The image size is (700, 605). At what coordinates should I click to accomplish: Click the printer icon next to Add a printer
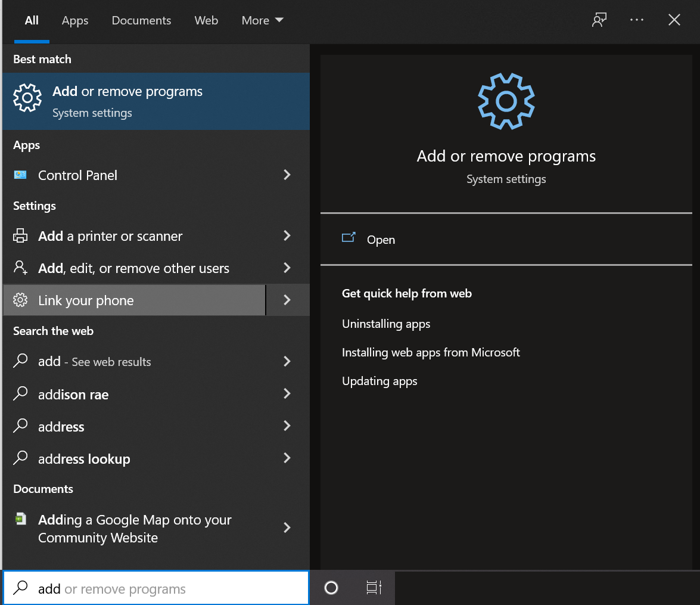pos(20,235)
